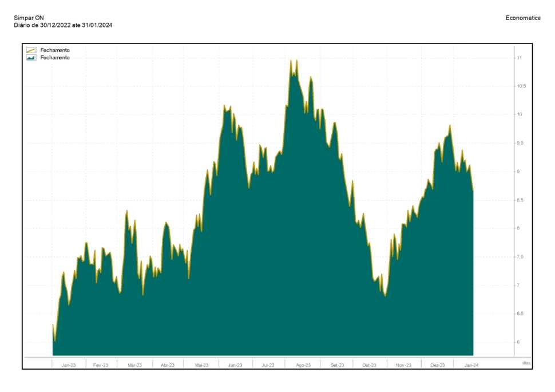The width and height of the screenshot is (555, 392).
Task: Click the Economatica label
Action: [x=523, y=18]
